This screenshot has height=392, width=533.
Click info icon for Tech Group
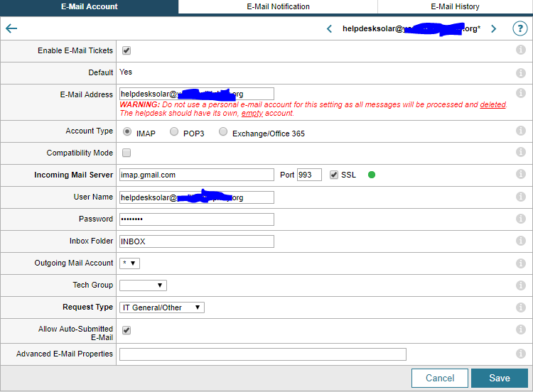tap(521, 285)
